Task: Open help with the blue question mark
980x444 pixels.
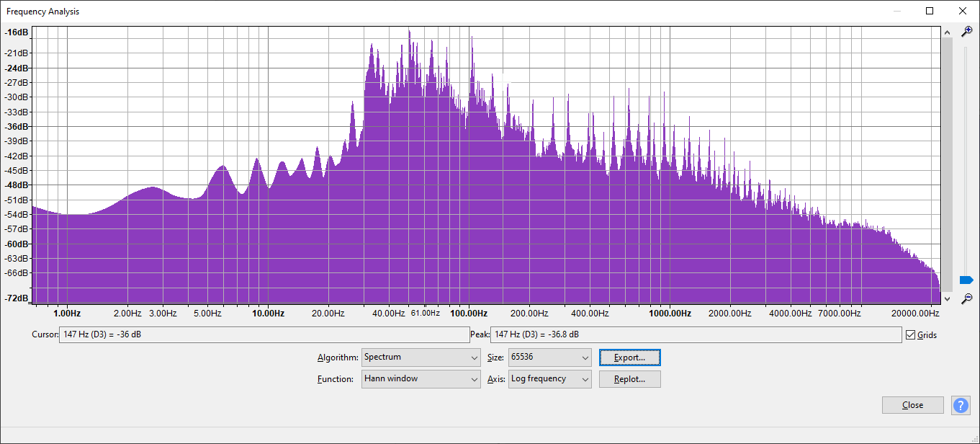Action: [x=961, y=405]
